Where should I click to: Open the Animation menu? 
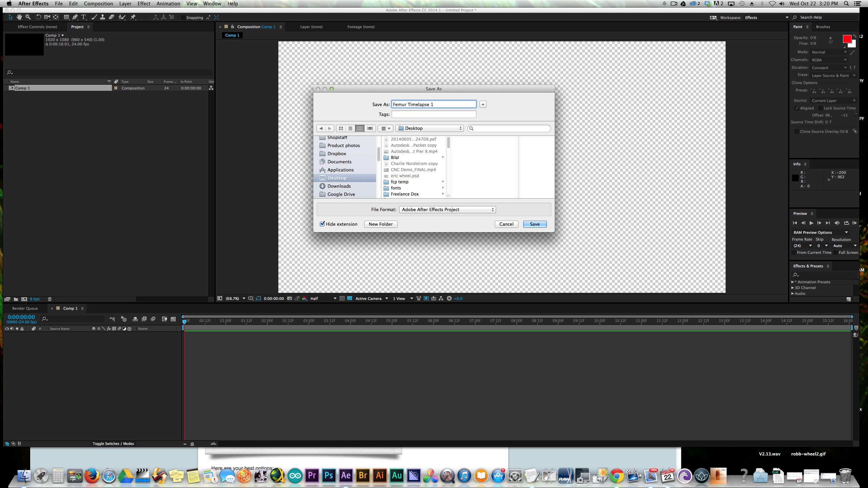tap(168, 4)
